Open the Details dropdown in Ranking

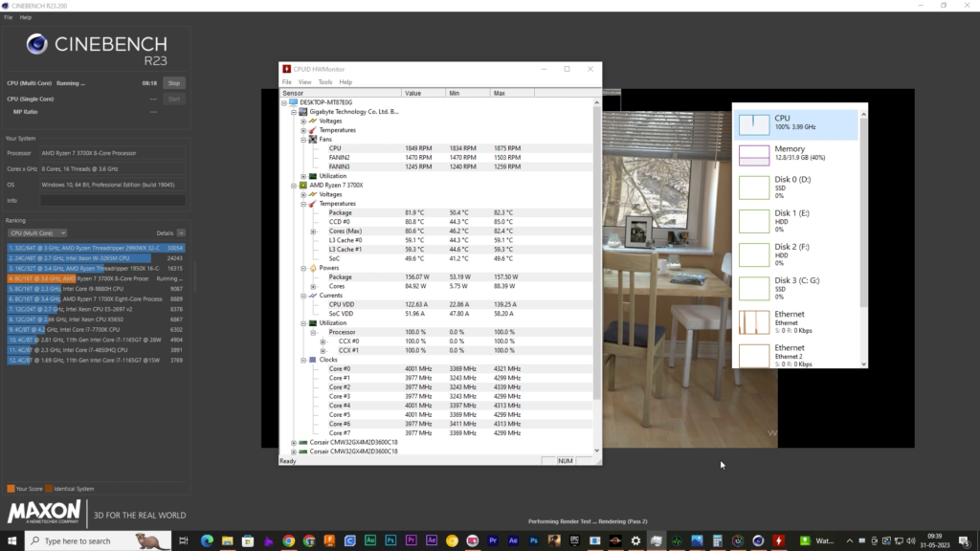pos(181,233)
